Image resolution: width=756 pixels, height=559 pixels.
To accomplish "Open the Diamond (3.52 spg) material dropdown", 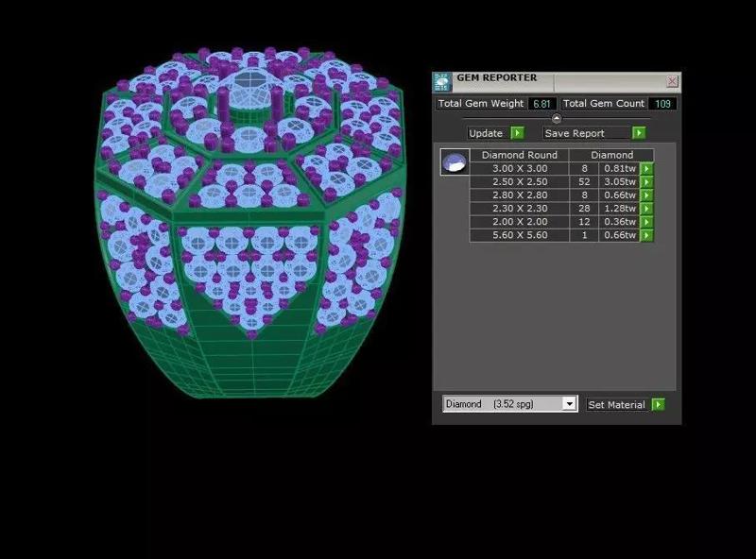I will tap(570, 404).
